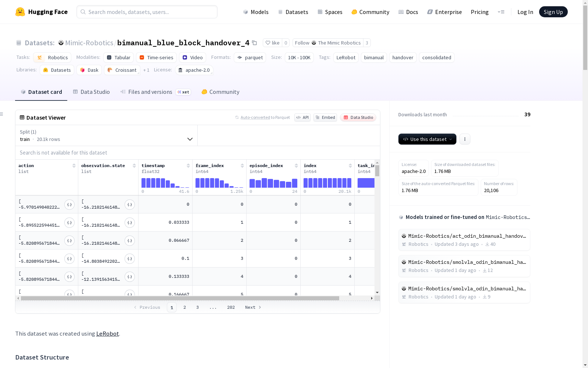Sort by the observation.state column
Viewport: 588px width, 368px height.
[134, 166]
